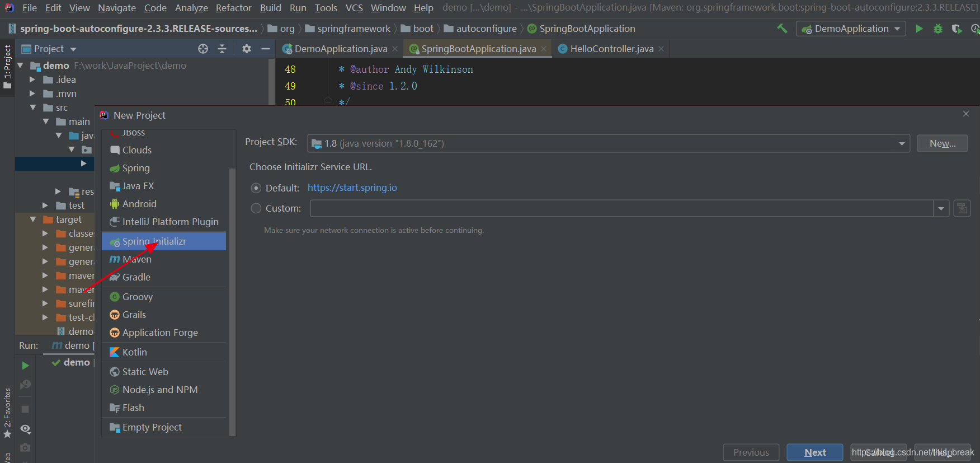Click the Custom URL input field
This screenshot has width=980, height=463.
[622, 208]
